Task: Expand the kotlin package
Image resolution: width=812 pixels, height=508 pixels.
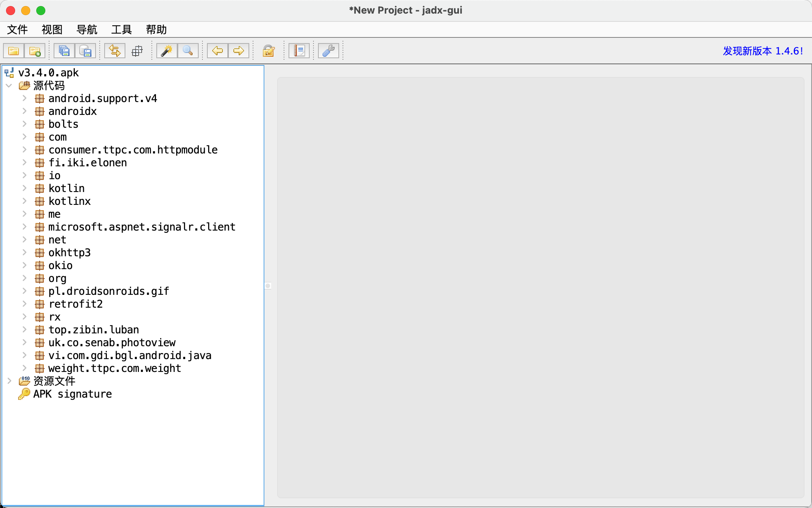Action: 24,189
